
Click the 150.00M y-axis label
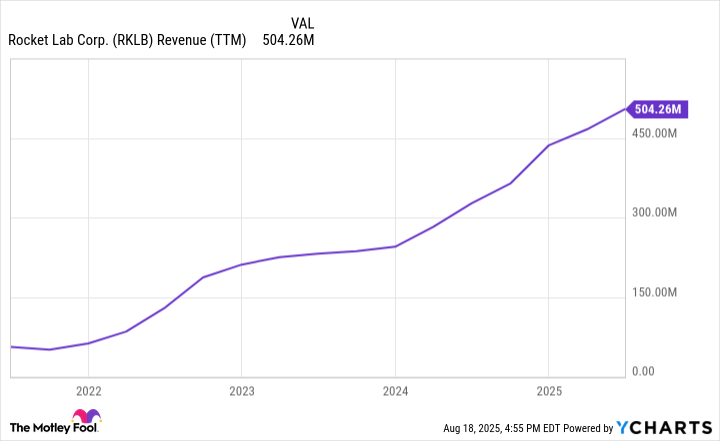tap(654, 292)
